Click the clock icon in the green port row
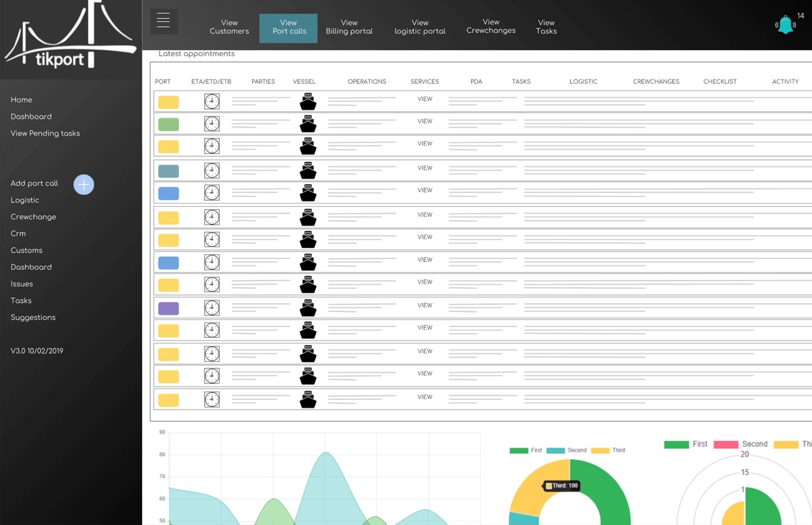 tap(212, 123)
